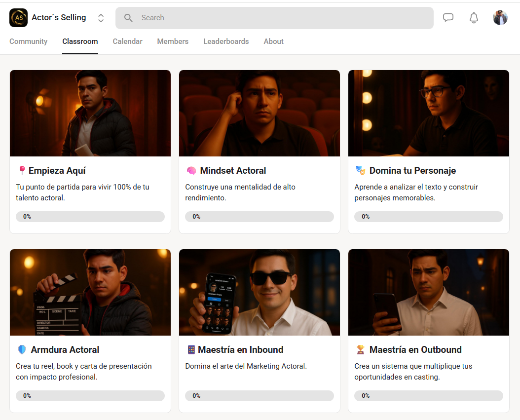Type in the Search input field
This screenshot has height=420, width=520.
281,18
